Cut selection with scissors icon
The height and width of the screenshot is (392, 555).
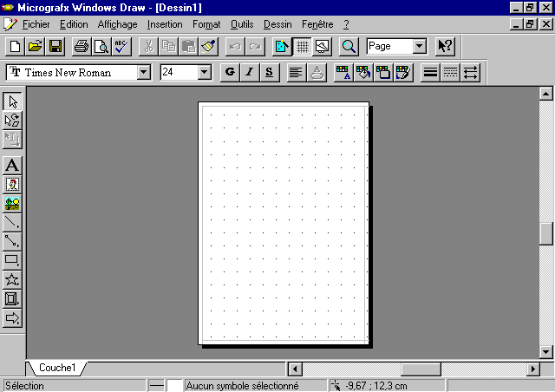(148, 46)
